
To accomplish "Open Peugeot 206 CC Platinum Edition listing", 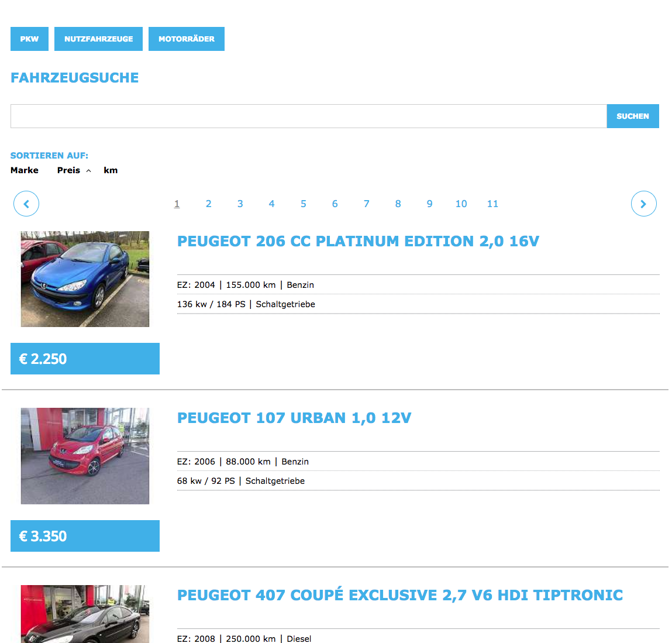I will [x=358, y=241].
